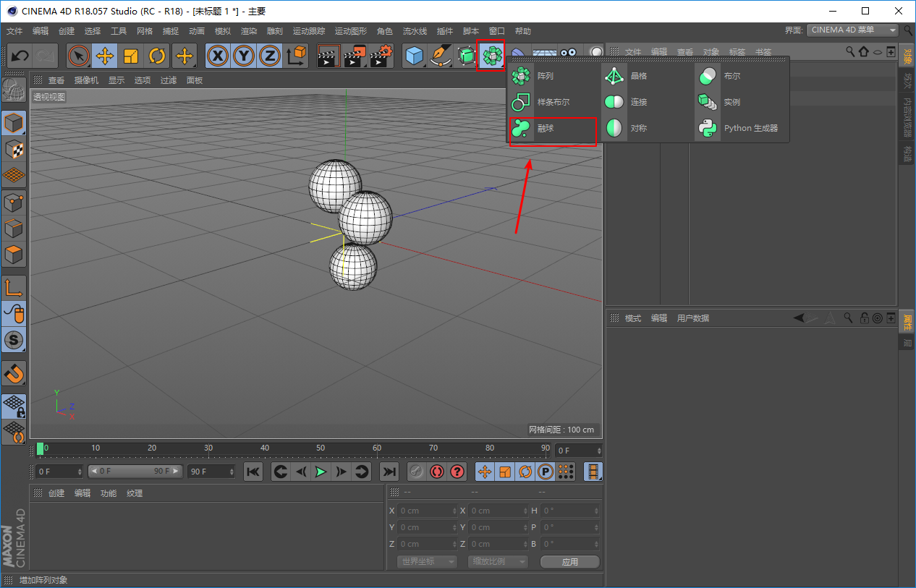Click Make Editable icon in left palette
The width and height of the screenshot is (916, 588).
pyautogui.click(x=14, y=90)
